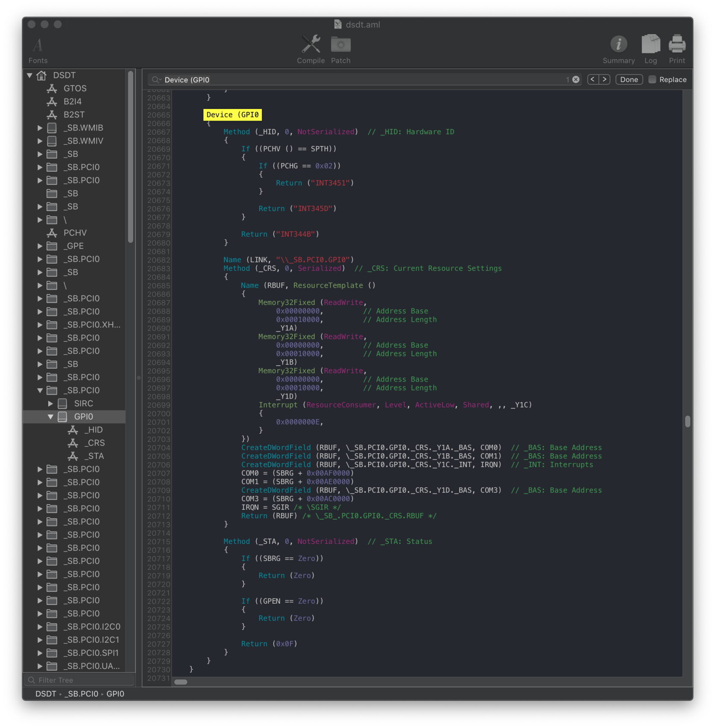Click the editor vertical scrollbar thumb

[687, 421]
